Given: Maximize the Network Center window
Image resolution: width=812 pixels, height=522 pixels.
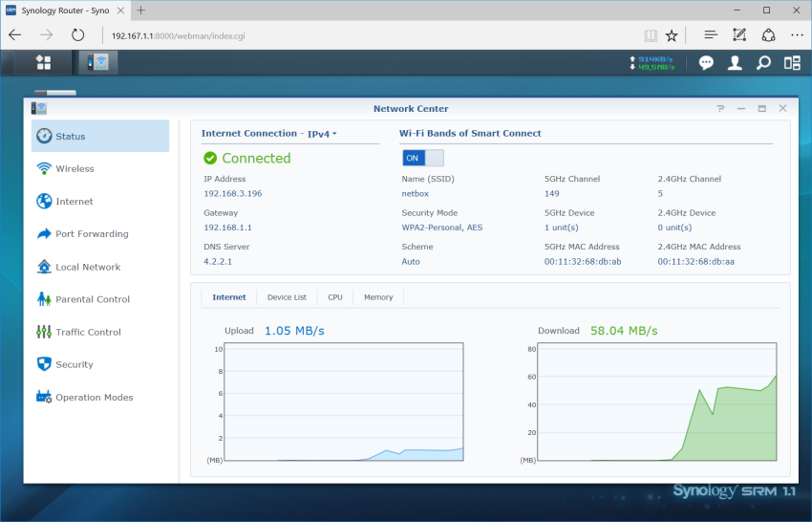Looking at the screenshot, I should [761, 108].
